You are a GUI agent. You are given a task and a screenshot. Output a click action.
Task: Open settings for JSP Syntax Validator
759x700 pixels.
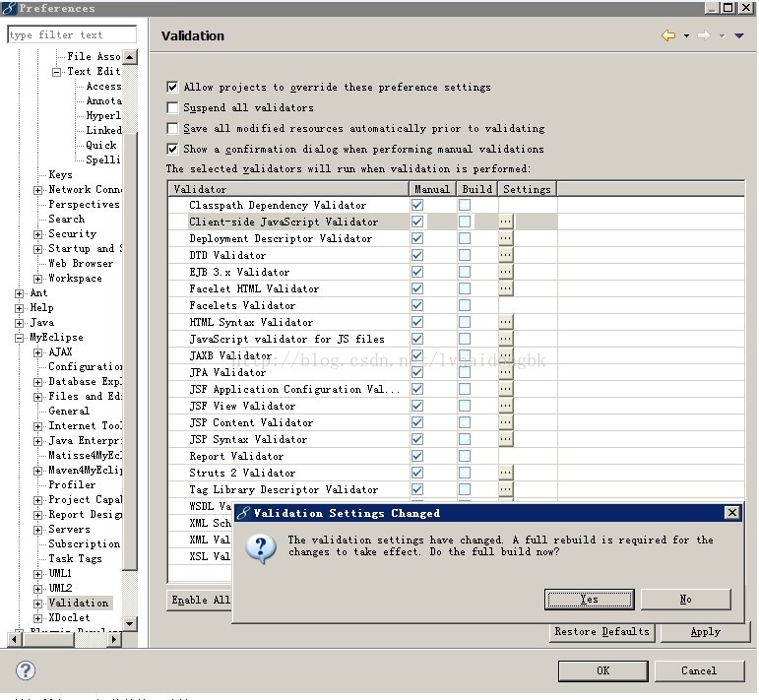click(505, 439)
